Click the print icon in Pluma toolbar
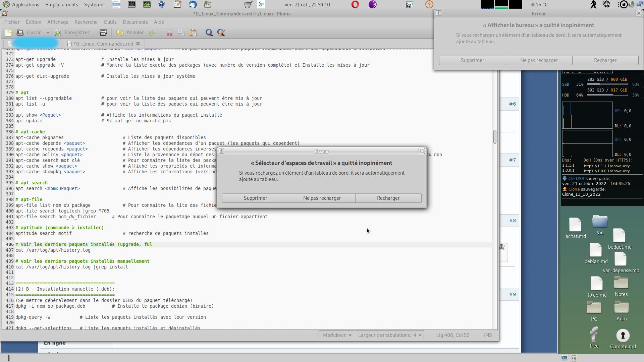The height and width of the screenshot is (362, 644). pyautogui.click(x=103, y=33)
